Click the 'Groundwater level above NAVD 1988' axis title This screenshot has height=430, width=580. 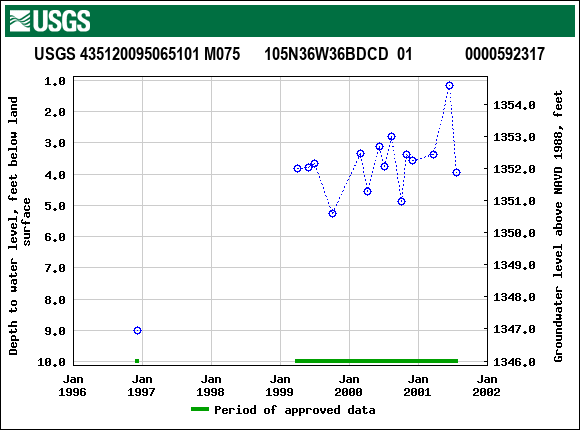coord(558,226)
